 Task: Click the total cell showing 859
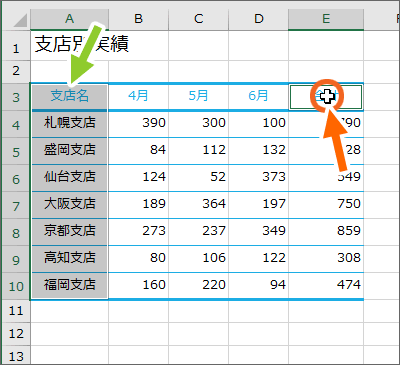point(326,232)
